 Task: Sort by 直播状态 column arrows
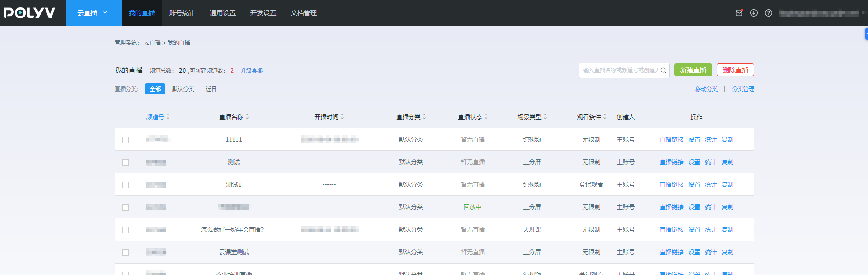pos(486,117)
